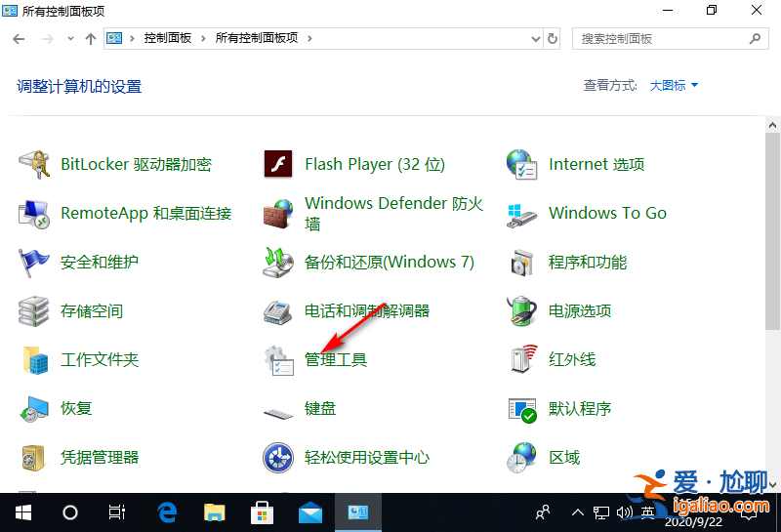The height and width of the screenshot is (532, 781).
Task: Click the Control Panel taskbar button
Action: click(x=358, y=512)
